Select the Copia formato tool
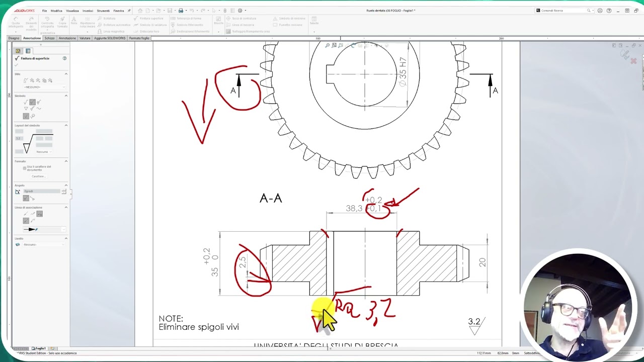644x362 pixels. pos(62,23)
